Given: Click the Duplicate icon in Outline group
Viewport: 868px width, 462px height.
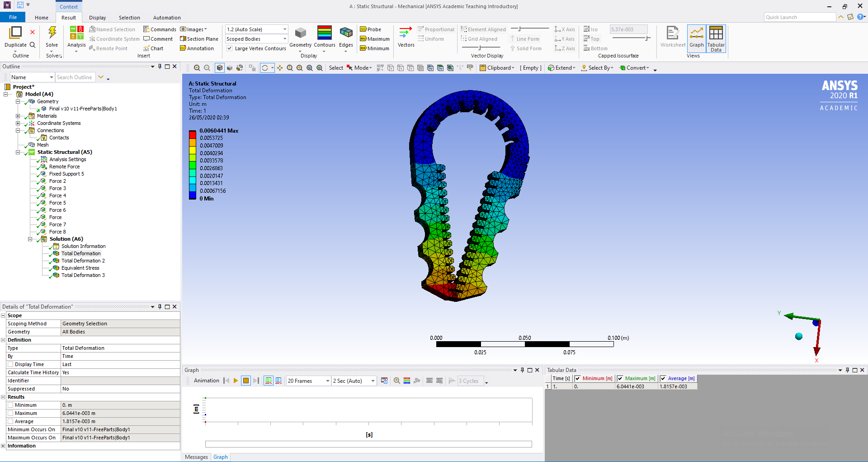Looking at the screenshot, I should (x=15, y=33).
